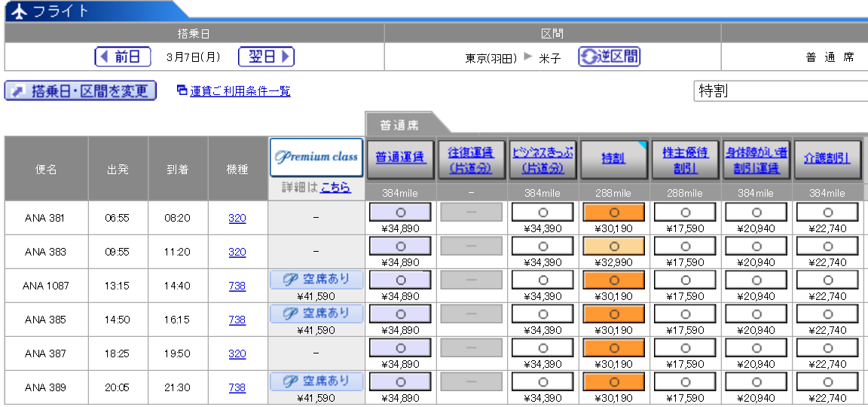The width and height of the screenshot is (868, 407).
Task: Select 普通運賃 seat for ANA 381
Action: (x=400, y=213)
